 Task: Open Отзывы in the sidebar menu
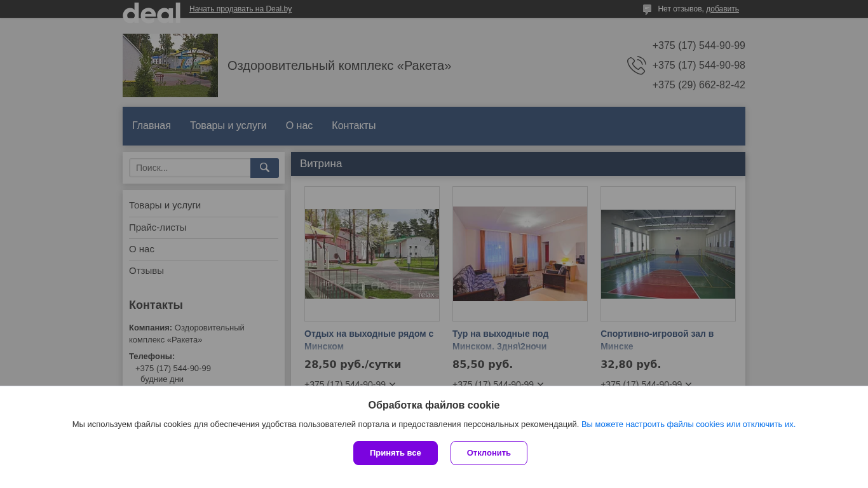click(x=146, y=271)
